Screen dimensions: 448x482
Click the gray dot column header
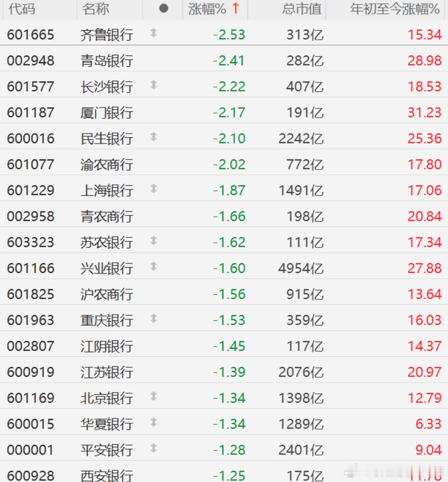pos(164,8)
